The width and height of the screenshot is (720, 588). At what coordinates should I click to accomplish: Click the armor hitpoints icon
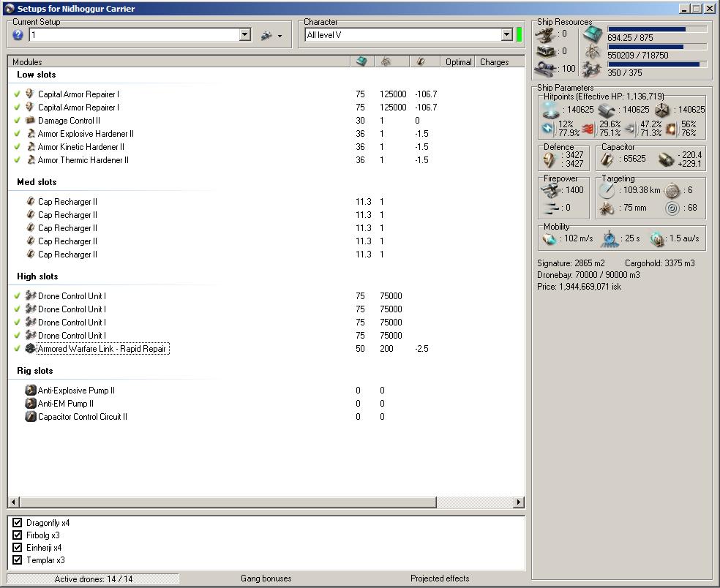click(607, 110)
